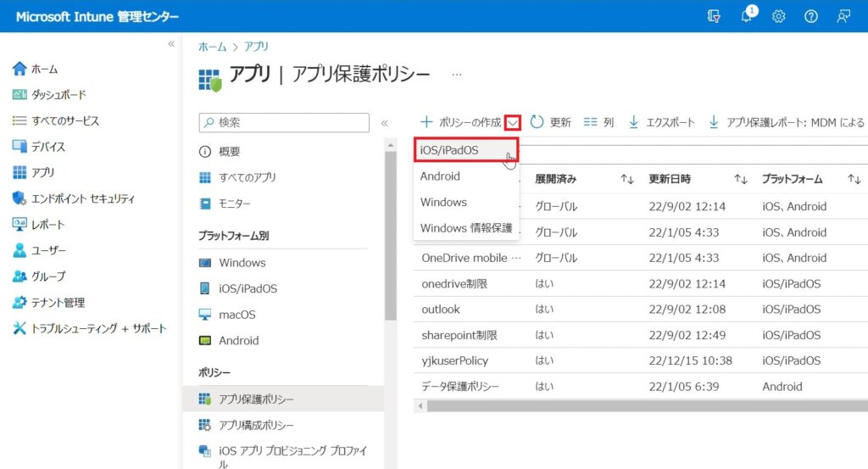
Task: Click the 列 columns button
Action: (x=598, y=122)
